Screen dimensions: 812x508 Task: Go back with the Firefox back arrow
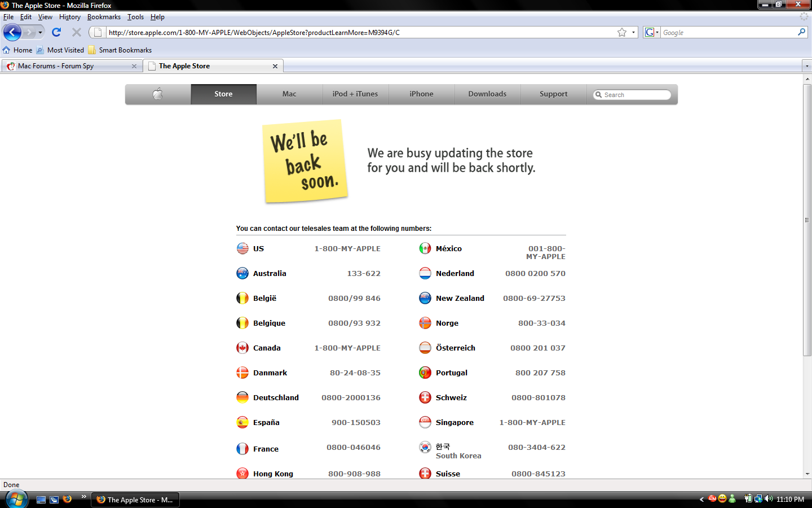point(12,32)
